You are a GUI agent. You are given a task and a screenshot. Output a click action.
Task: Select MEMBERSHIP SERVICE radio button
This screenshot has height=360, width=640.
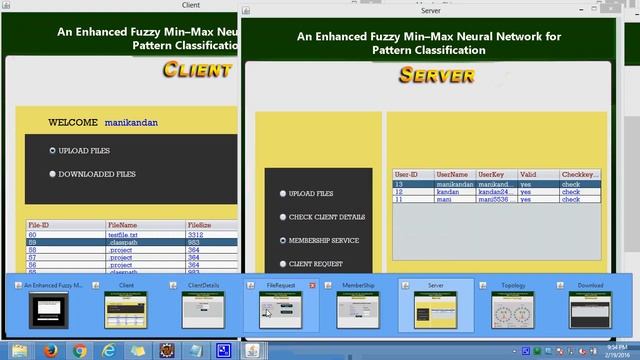point(283,240)
